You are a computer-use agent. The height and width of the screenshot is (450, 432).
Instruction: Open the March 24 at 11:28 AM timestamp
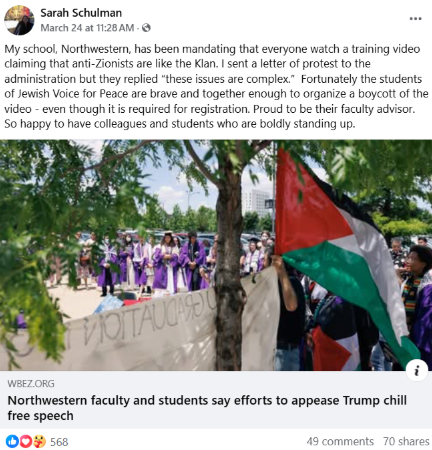87,28
